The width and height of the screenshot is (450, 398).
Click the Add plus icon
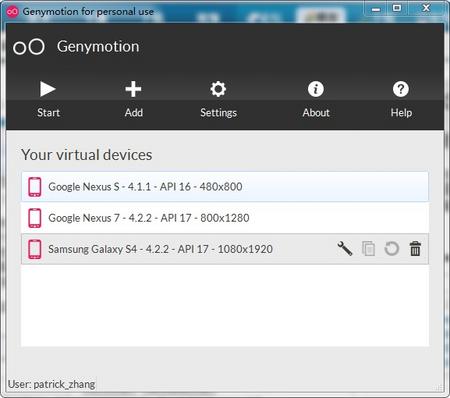click(x=133, y=89)
